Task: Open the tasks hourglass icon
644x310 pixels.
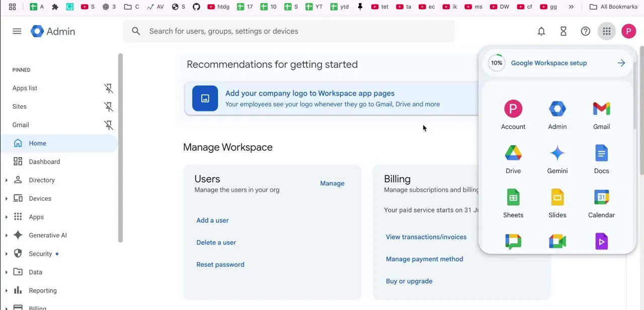Action: pyautogui.click(x=563, y=31)
